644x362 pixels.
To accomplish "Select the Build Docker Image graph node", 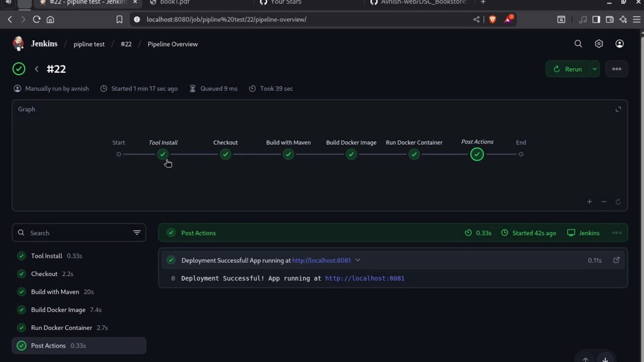I will [x=351, y=154].
